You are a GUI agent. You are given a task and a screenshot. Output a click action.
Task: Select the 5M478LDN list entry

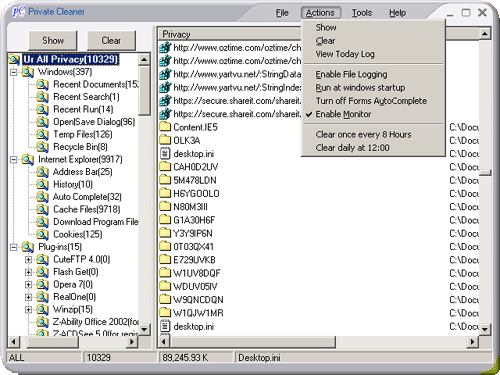tap(195, 180)
